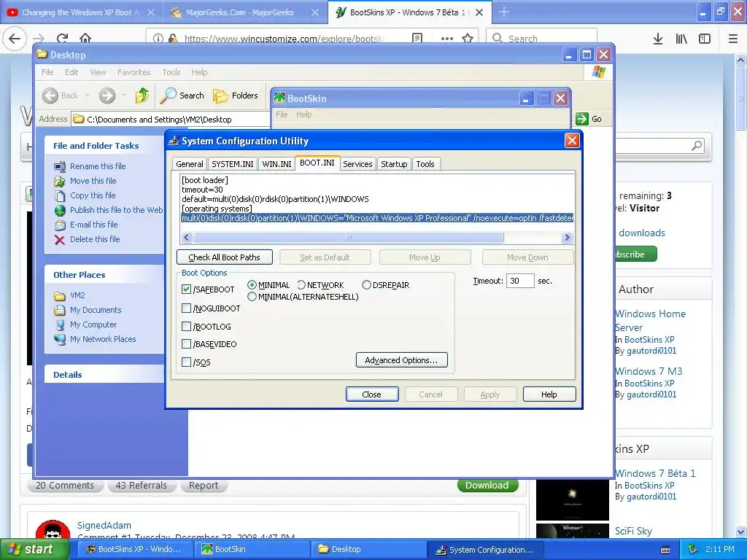Click the boot.ini horizontal scrollbar left arrow
Image resolution: width=747 pixels, height=560 pixels.
187,237
